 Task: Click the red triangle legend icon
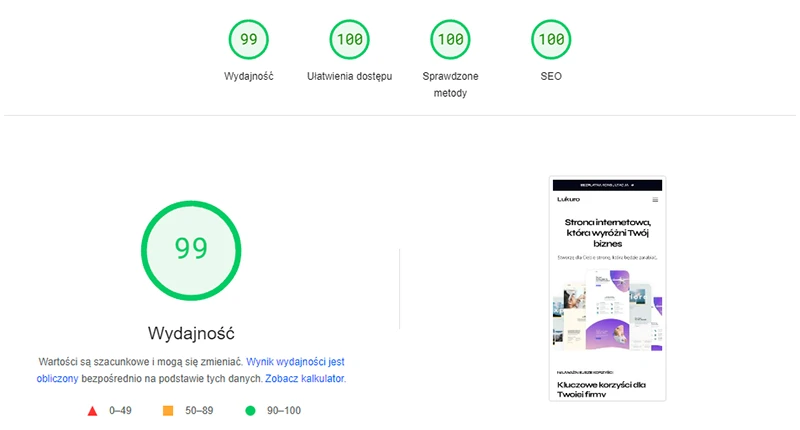[92, 410]
